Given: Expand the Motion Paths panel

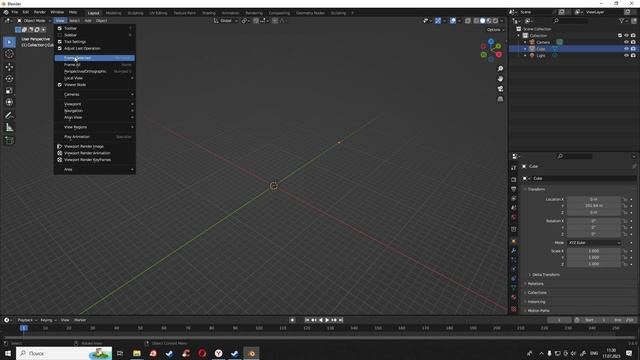Looking at the screenshot, I should point(537,311).
